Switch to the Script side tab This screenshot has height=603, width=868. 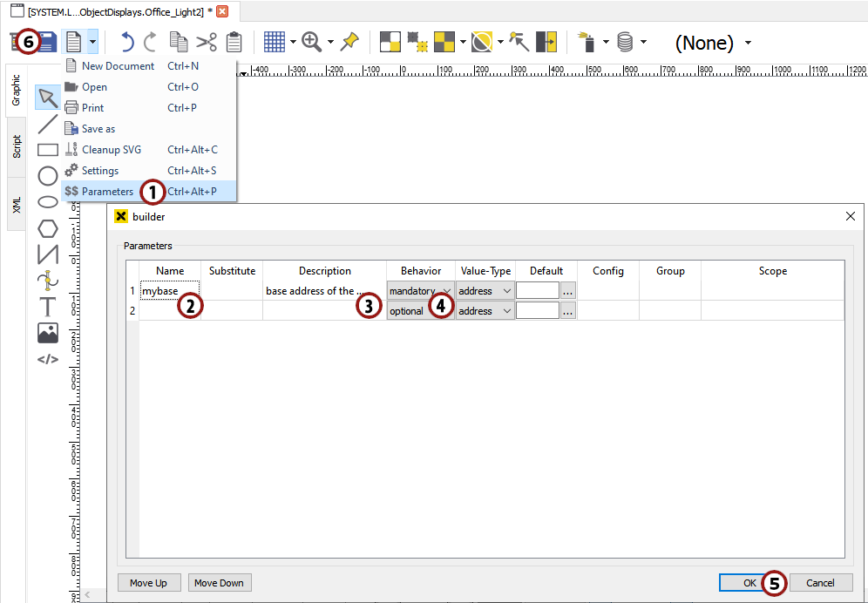(17, 146)
